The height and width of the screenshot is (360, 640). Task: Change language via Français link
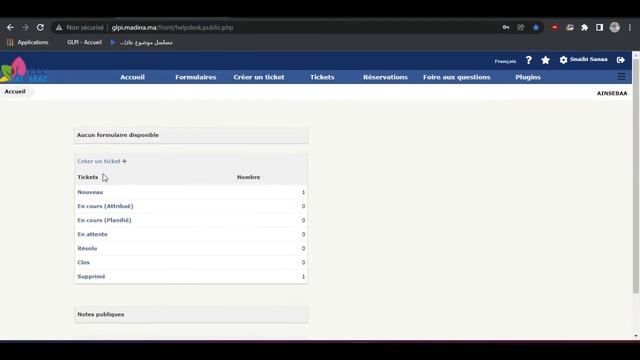pyautogui.click(x=505, y=61)
